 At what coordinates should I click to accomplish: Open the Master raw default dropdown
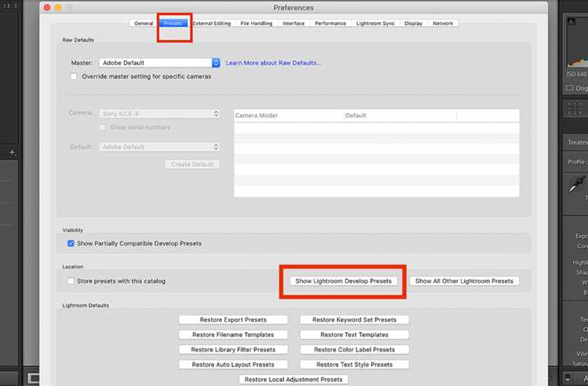coord(160,63)
